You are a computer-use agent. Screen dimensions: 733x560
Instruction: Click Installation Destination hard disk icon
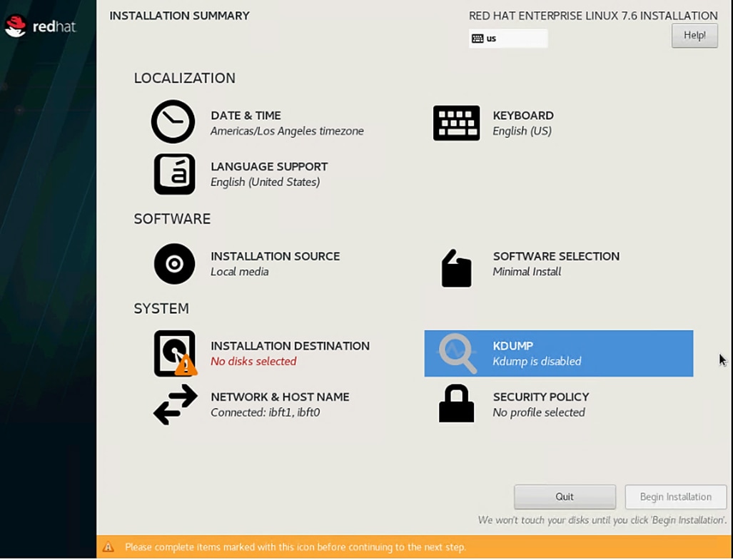coord(175,353)
